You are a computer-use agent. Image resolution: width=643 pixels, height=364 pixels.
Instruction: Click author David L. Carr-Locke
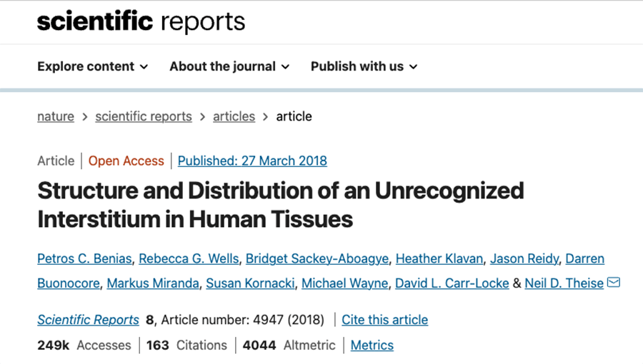(452, 283)
